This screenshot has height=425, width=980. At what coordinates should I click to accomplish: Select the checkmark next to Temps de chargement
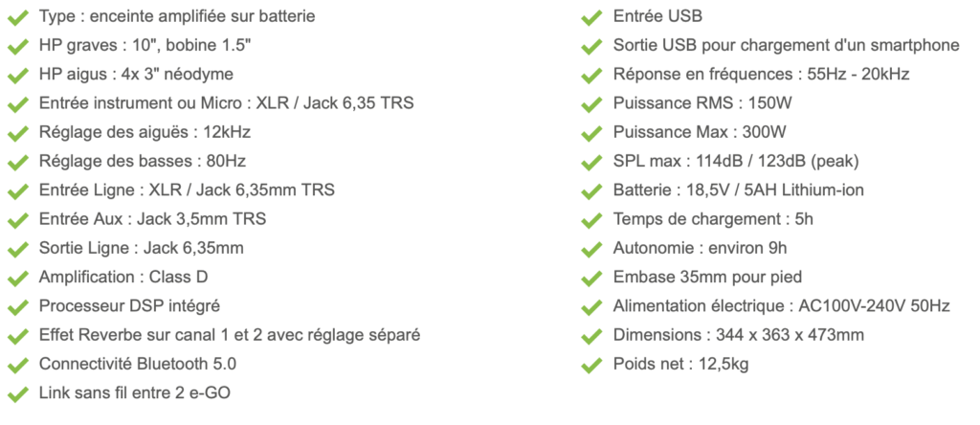(x=591, y=220)
